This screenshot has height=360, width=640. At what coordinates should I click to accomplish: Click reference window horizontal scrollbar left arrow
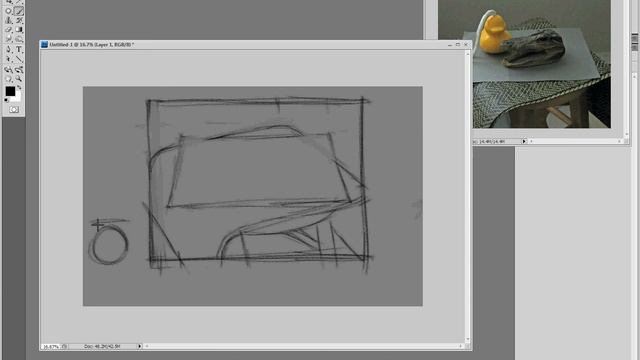[531, 141]
